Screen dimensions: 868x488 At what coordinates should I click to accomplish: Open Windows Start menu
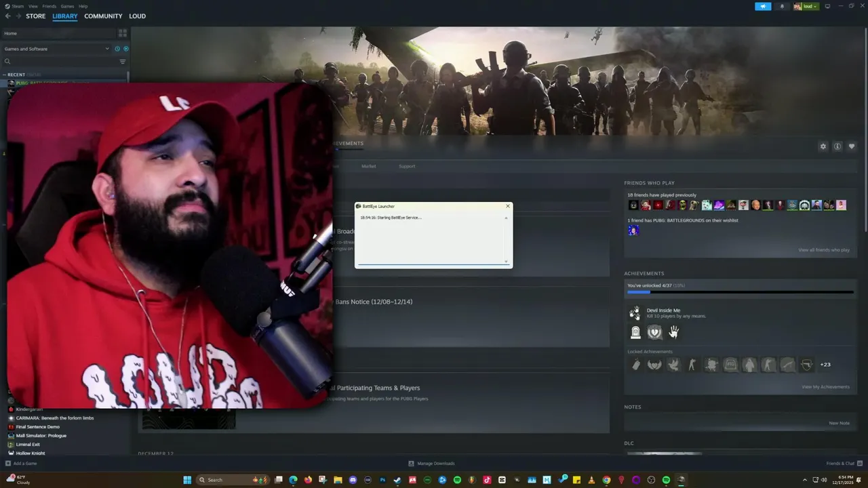187,480
